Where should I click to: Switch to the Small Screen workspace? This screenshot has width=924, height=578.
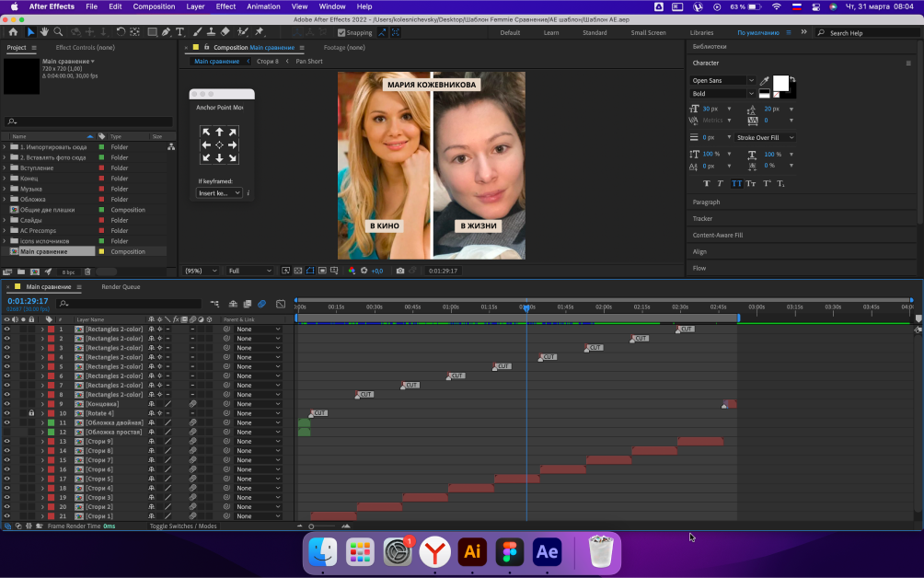click(648, 32)
